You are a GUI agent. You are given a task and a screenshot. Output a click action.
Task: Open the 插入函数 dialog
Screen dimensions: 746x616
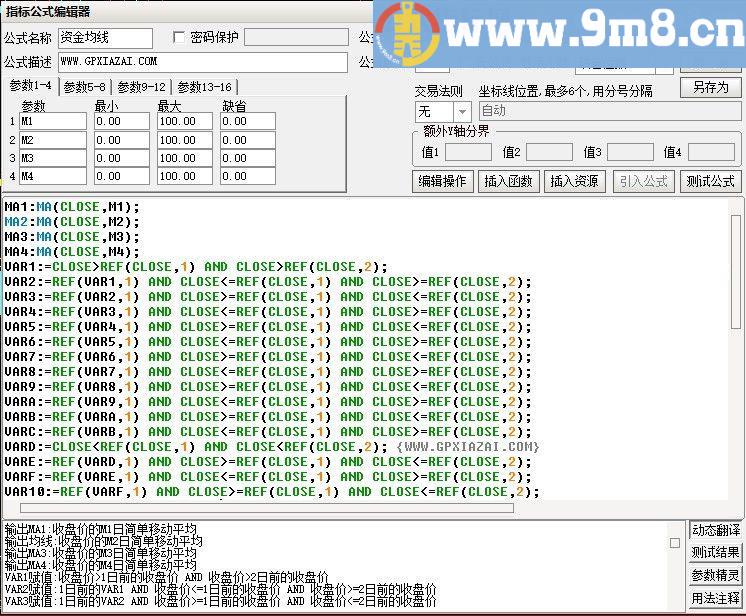coord(509,181)
